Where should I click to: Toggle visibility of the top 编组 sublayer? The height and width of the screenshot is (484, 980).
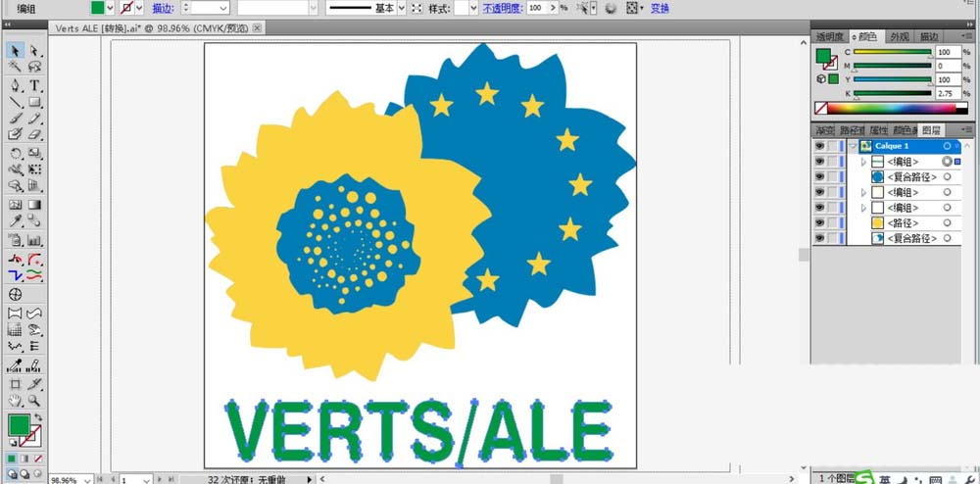(x=819, y=161)
